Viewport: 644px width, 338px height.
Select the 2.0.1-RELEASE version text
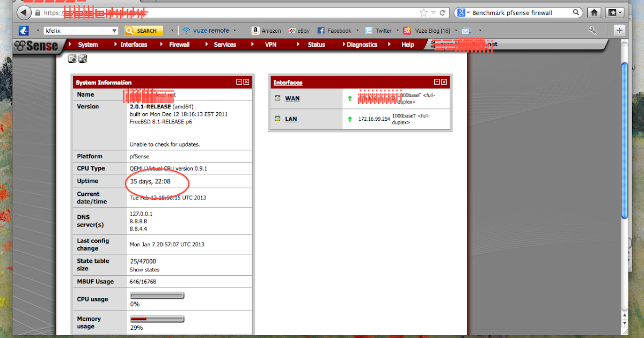coord(150,106)
